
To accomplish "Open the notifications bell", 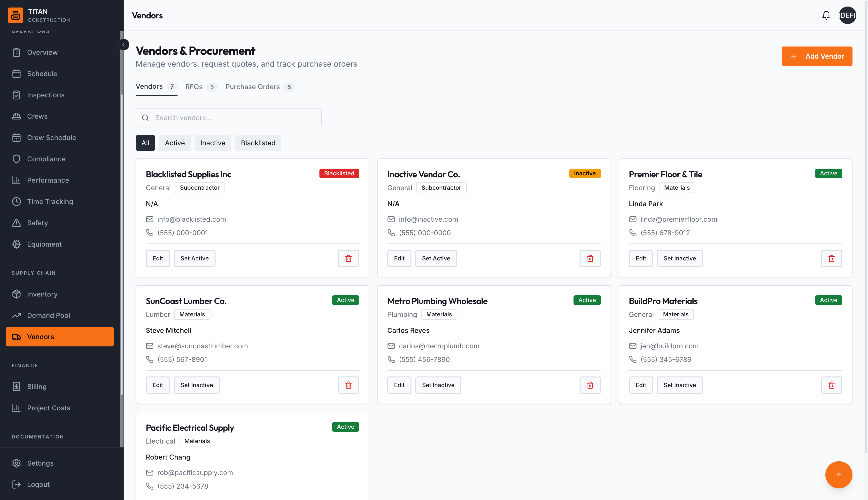I will [x=826, y=15].
